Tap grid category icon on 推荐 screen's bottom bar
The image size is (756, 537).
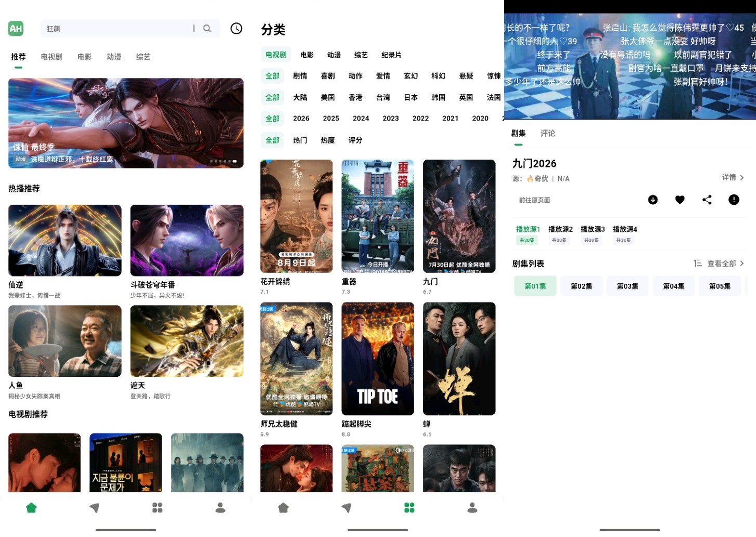click(157, 508)
